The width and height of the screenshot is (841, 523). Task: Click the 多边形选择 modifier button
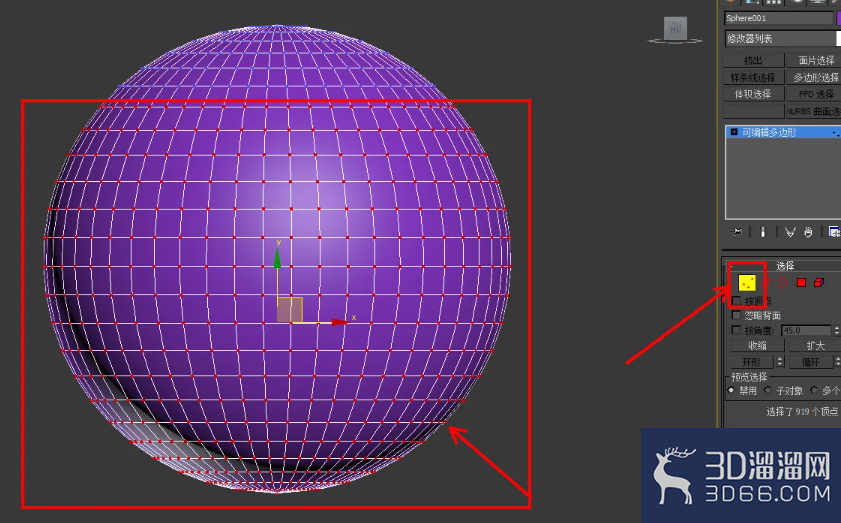(x=814, y=77)
